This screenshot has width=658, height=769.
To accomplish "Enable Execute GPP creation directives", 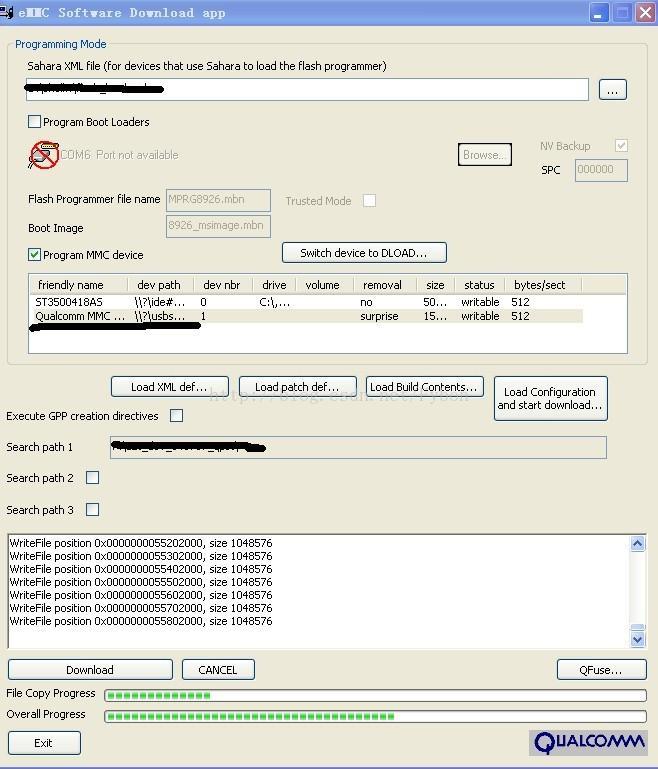I will (177, 416).
